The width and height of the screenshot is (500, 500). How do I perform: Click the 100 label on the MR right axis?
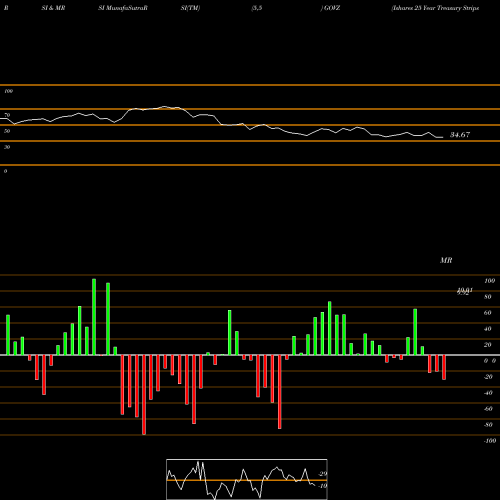tap(489, 281)
